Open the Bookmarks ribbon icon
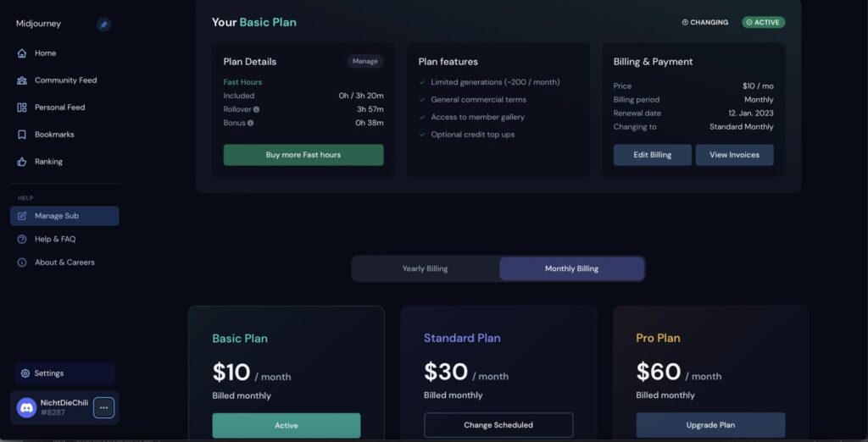This screenshot has height=442, width=868. [22, 135]
